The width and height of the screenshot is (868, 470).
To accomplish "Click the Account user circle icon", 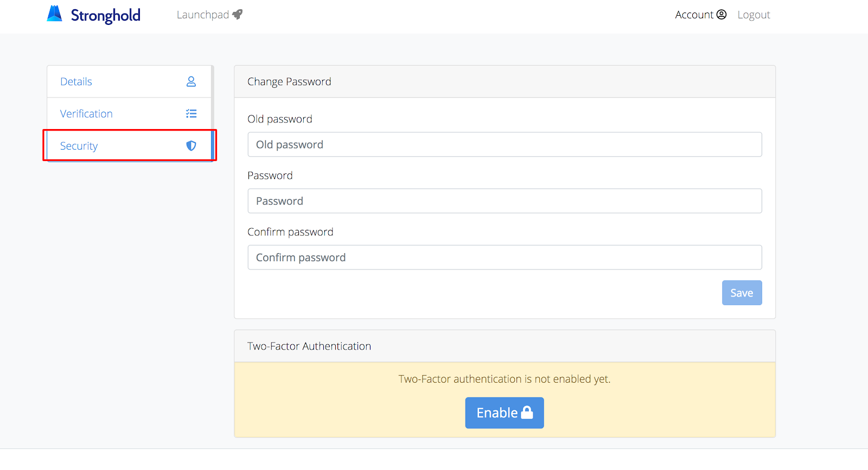I will (722, 15).
